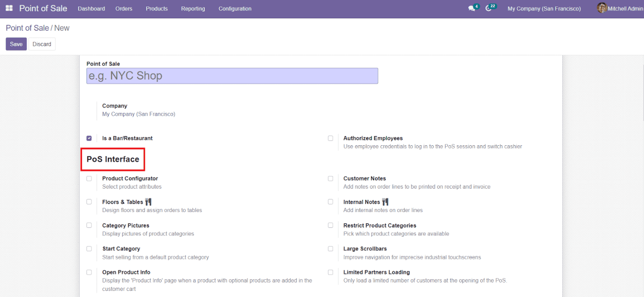Enable Authorized Employees
644x297 pixels.
(x=330, y=138)
